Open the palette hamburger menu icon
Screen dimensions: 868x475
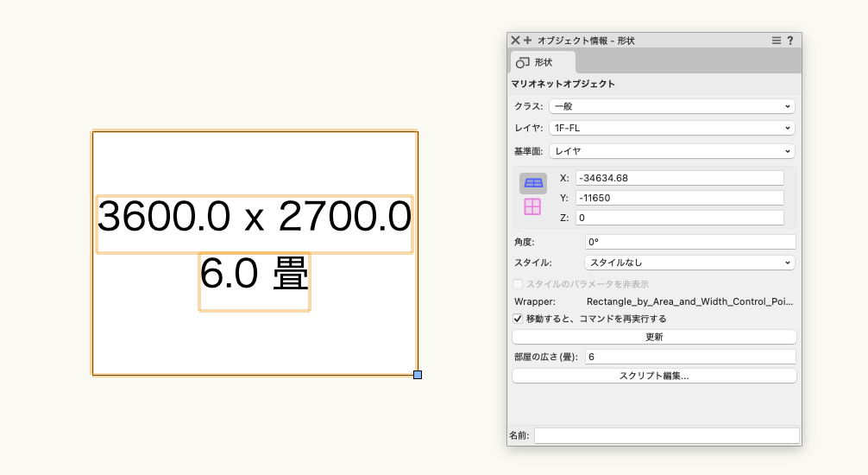click(x=777, y=41)
